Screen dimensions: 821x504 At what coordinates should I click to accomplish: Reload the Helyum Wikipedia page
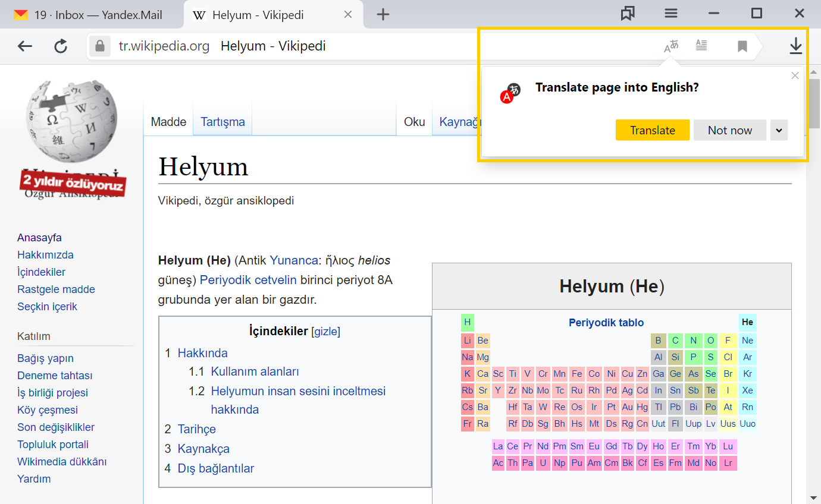61,46
